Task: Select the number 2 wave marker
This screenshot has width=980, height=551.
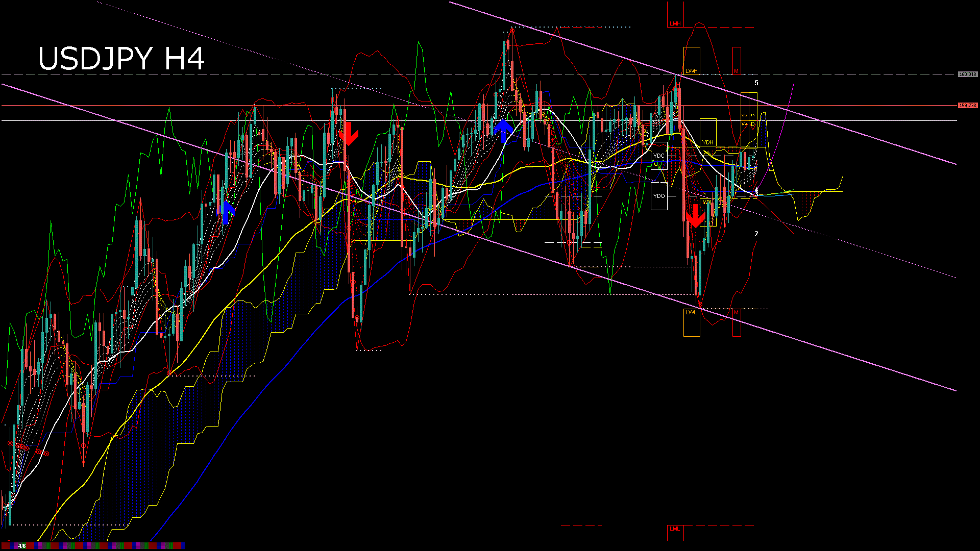Action: 756,234
